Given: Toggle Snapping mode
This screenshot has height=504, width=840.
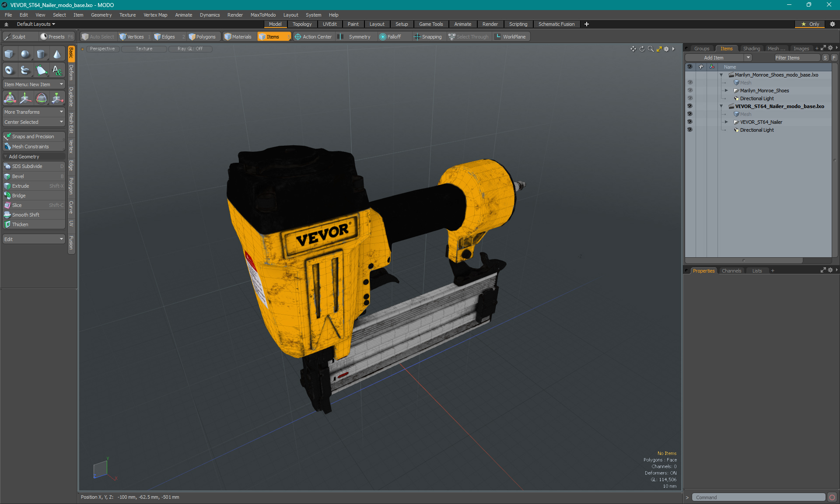Looking at the screenshot, I should point(428,37).
